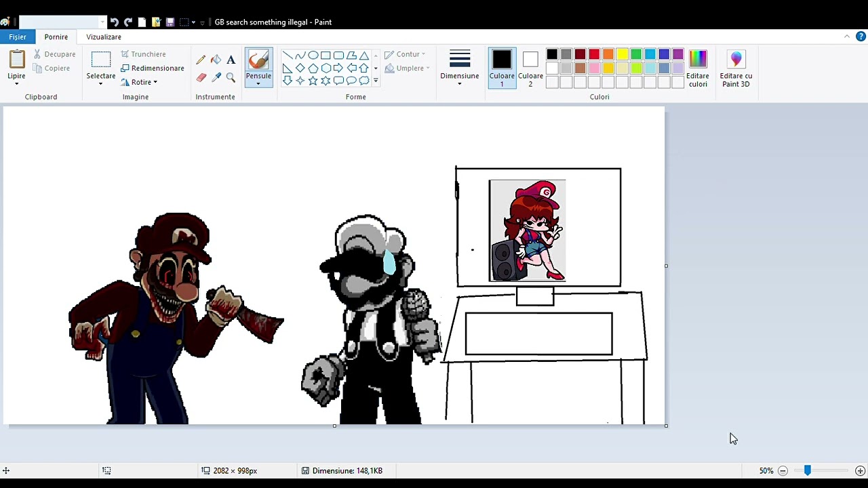
Task: Choose the Diamond shape
Action: point(300,68)
